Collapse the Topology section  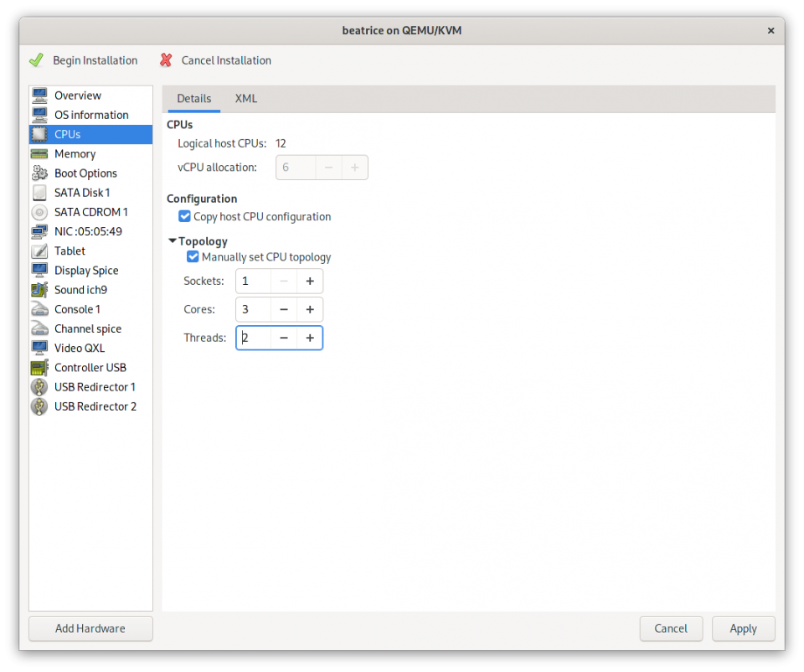(173, 240)
